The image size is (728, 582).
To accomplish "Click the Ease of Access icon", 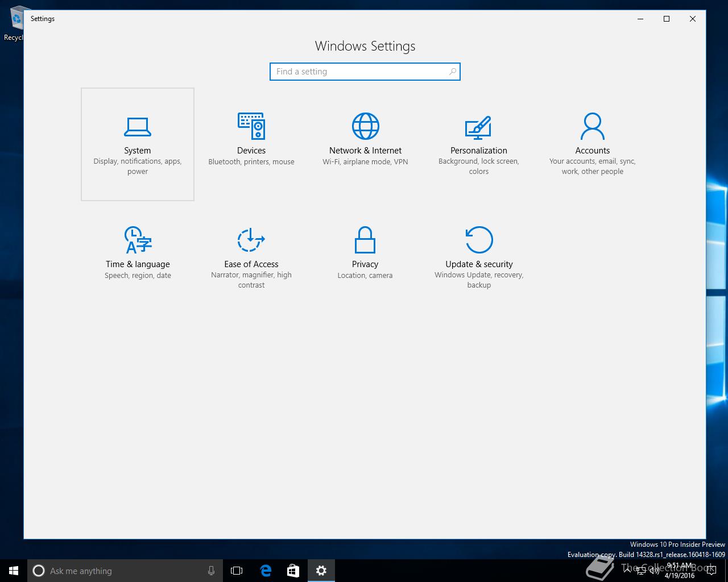I will [x=251, y=240].
